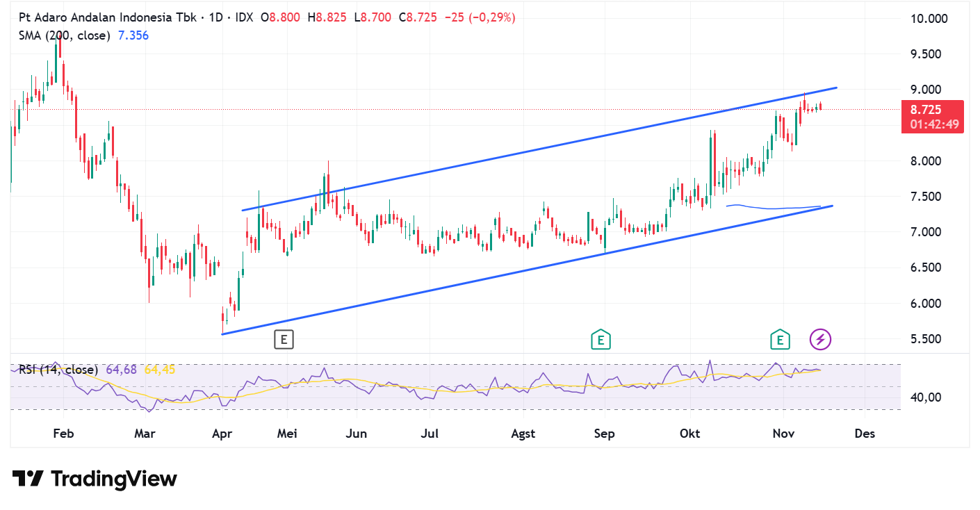980x510 pixels.
Task: Select the SMA (200, close) indicator label
Action: [65, 35]
